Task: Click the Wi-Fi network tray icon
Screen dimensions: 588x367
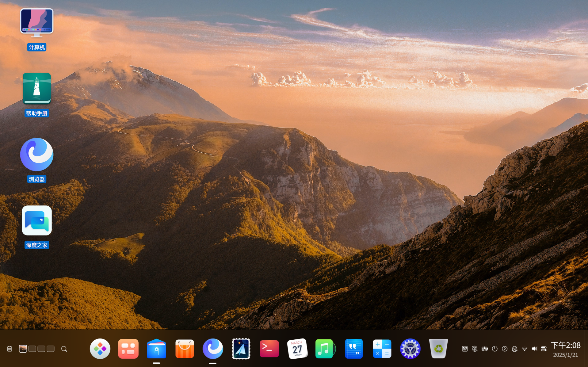Action: click(525, 349)
